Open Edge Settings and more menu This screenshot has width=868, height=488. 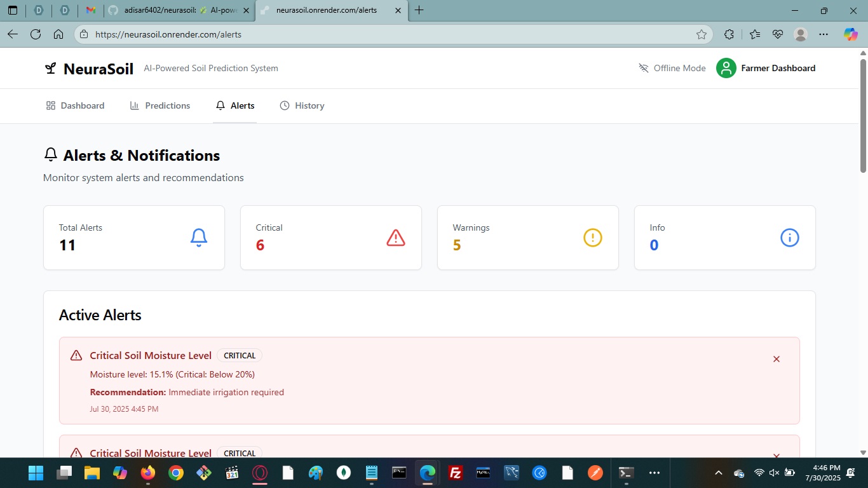click(824, 34)
